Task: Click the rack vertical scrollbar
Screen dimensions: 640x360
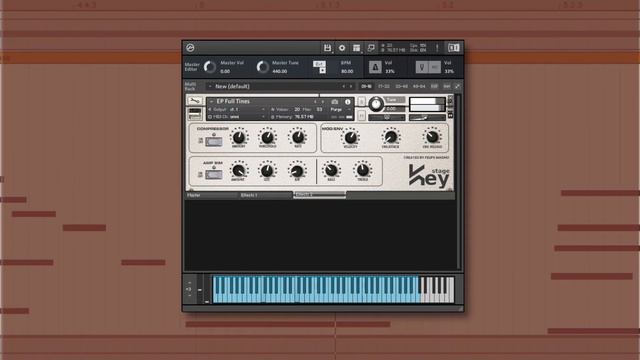Action: 458,181
